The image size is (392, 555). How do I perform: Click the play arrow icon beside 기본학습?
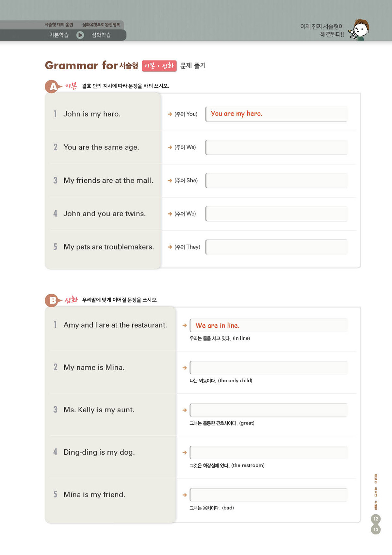[x=80, y=35]
